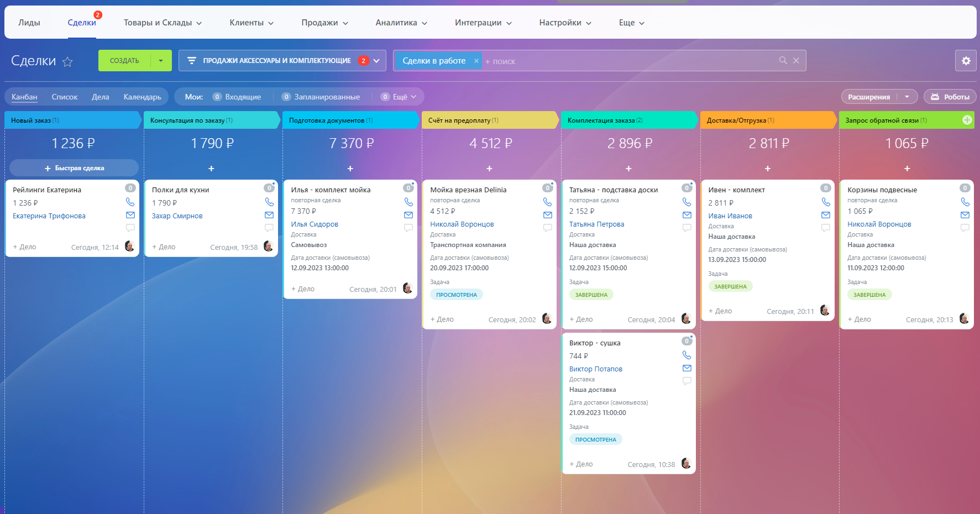980x514 pixels.
Task: Add a deal in Консультация по заказу column
Action: point(211,168)
